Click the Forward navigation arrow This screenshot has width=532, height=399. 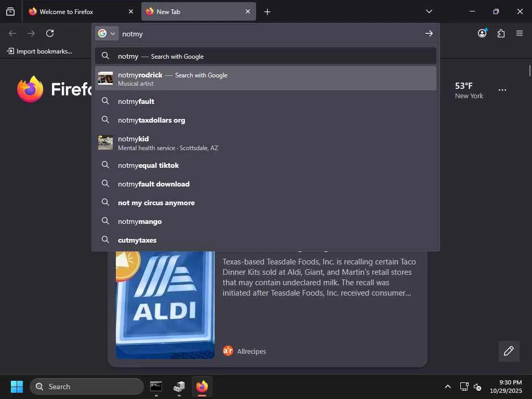click(x=31, y=33)
